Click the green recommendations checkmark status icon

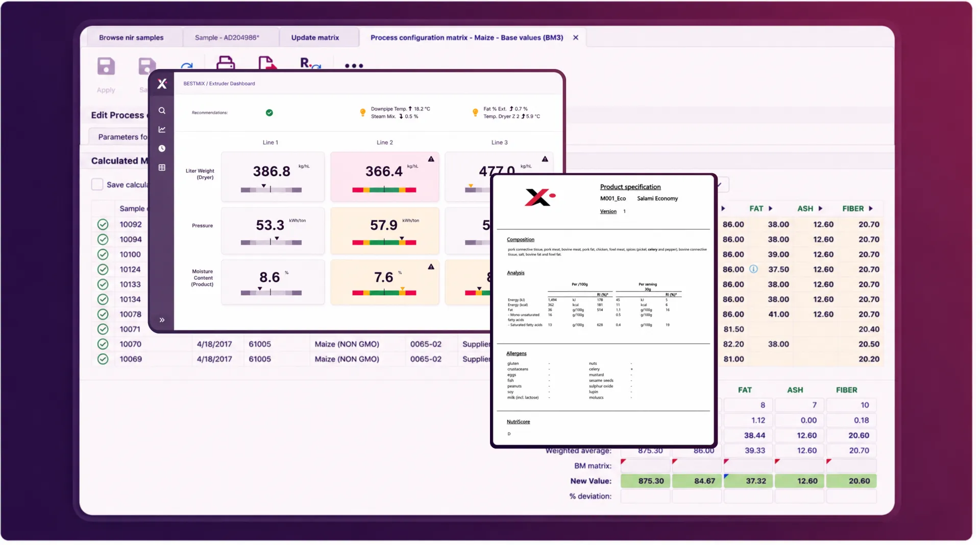click(269, 113)
